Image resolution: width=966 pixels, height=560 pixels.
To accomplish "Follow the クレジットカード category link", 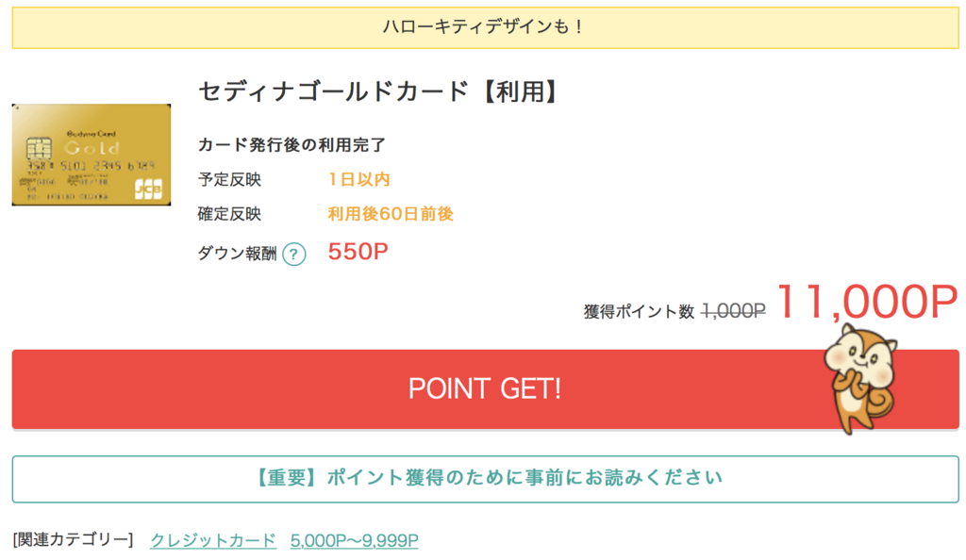I will (213, 540).
